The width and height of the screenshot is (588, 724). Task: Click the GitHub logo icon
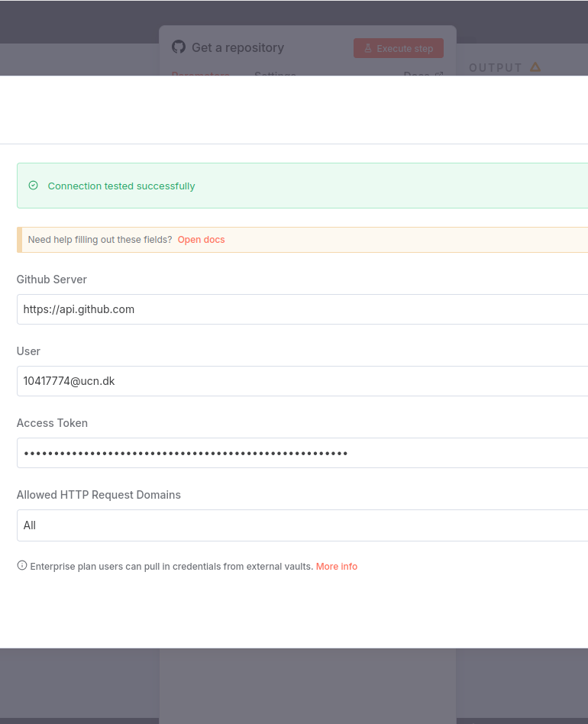point(179,47)
